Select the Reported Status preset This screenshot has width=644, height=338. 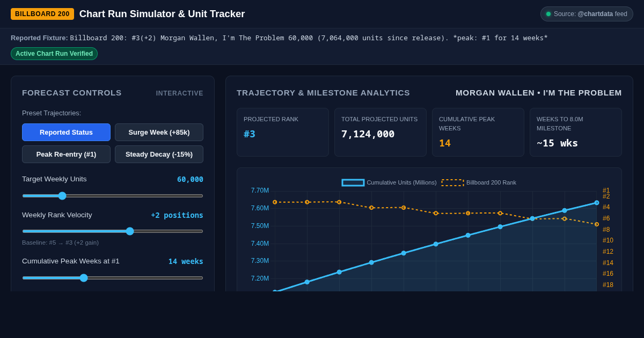(x=66, y=133)
